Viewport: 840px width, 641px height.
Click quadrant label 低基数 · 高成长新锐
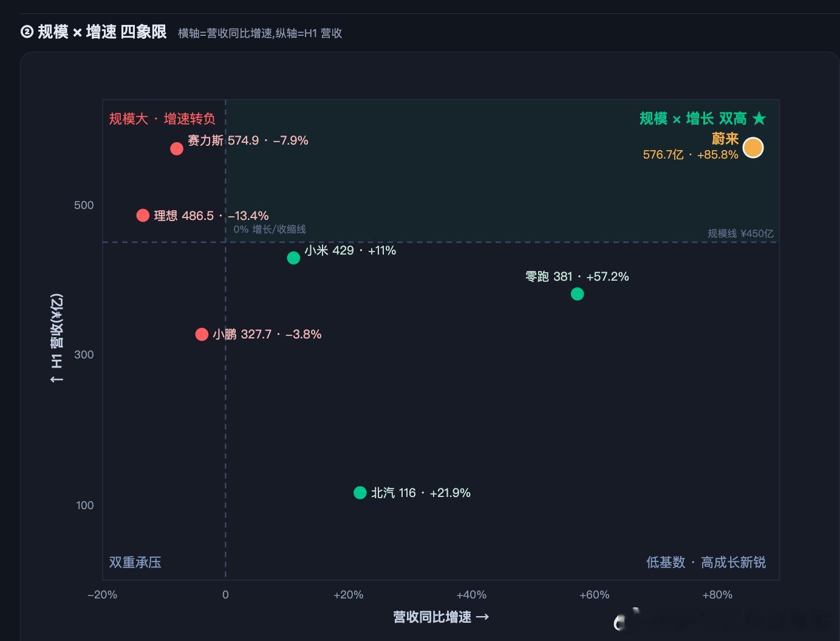tap(706, 562)
